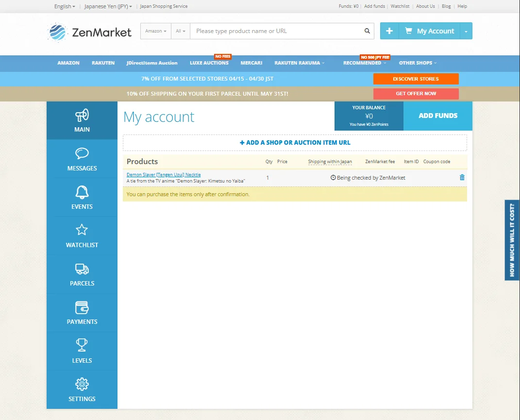Open the All category dropdown
The width and height of the screenshot is (520, 420).
coord(181,31)
